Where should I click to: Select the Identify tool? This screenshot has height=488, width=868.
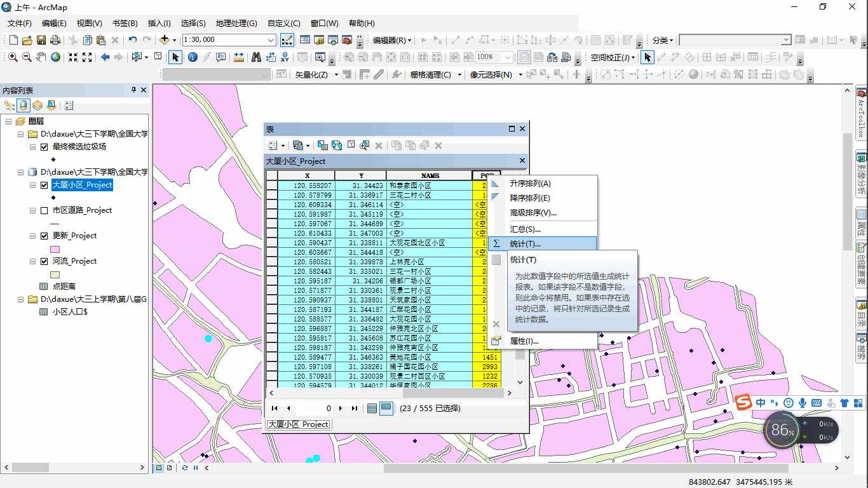pos(193,57)
